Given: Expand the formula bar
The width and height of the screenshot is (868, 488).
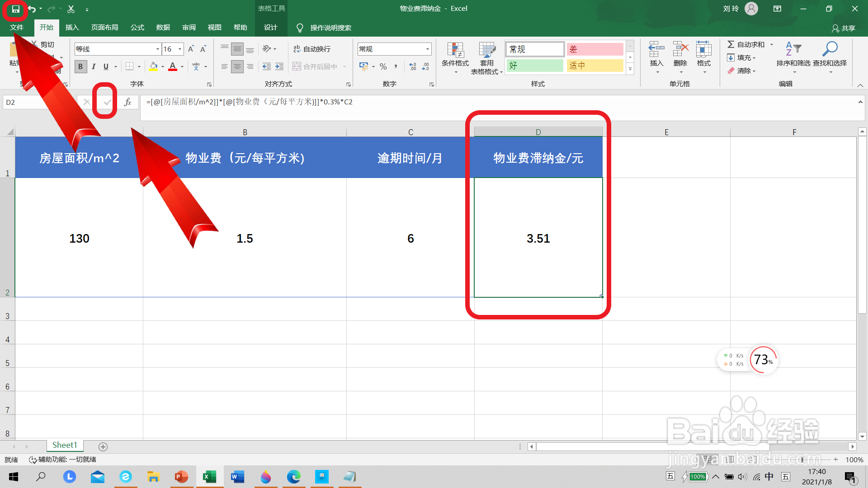Looking at the screenshot, I should point(860,102).
